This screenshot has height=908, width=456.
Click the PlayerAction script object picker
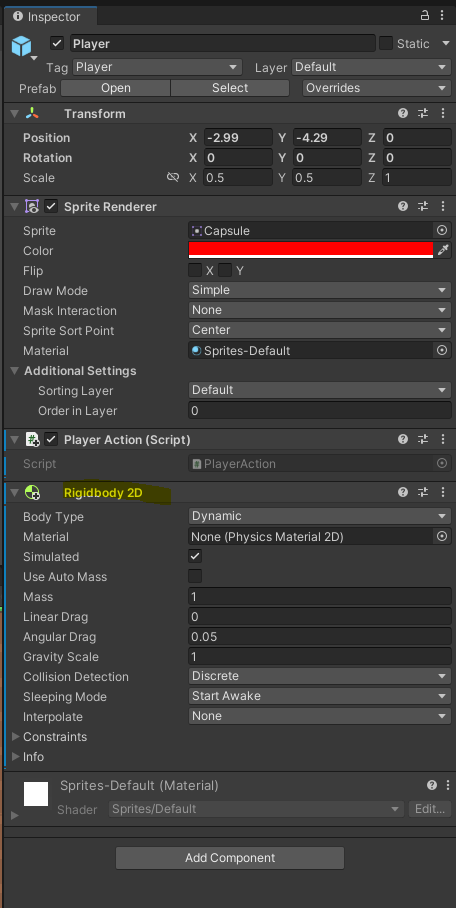(x=442, y=463)
